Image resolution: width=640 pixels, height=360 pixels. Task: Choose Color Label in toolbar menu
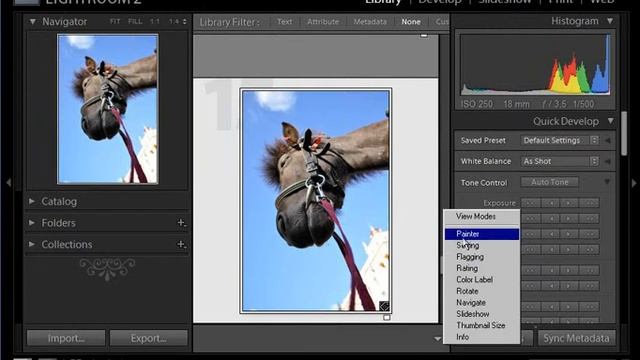pos(482,280)
